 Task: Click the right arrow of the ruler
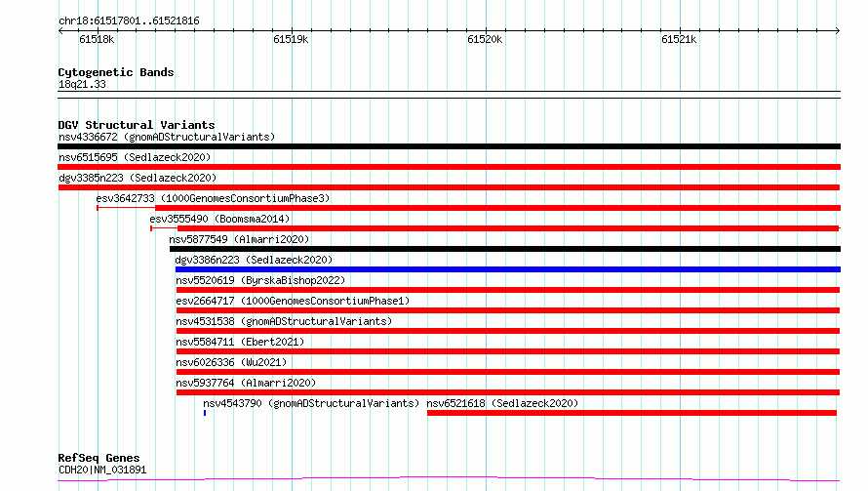coord(838,30)
